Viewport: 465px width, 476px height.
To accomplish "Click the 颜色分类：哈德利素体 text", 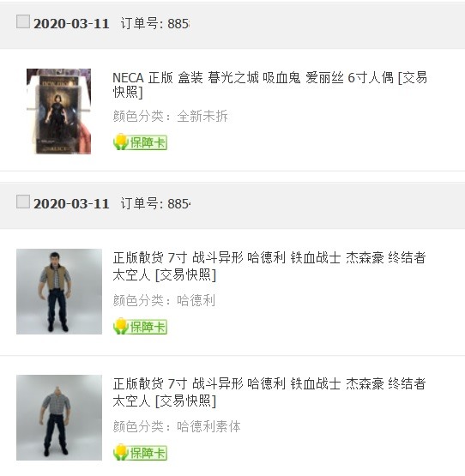I will (177, 426).
